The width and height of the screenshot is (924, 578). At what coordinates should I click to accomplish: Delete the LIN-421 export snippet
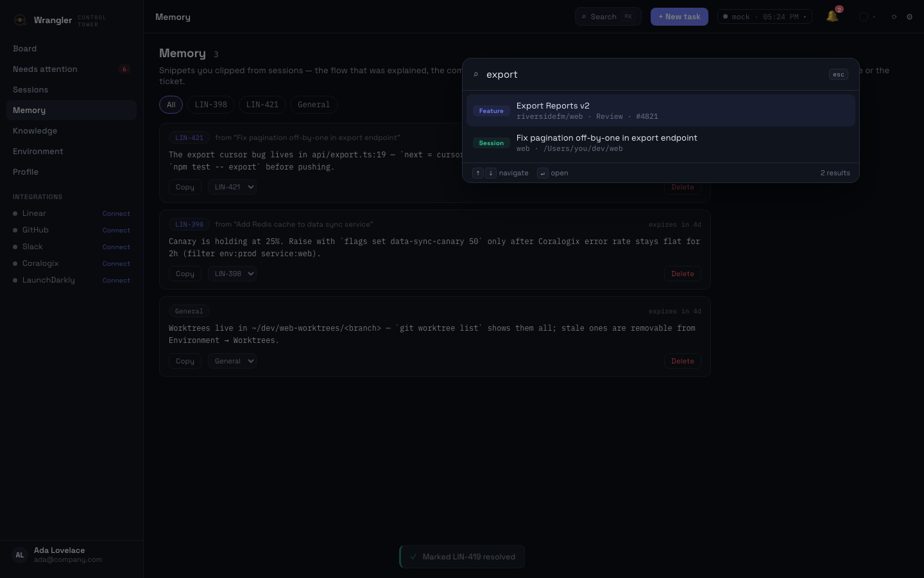pyautogui.click(x=683, y=188)
